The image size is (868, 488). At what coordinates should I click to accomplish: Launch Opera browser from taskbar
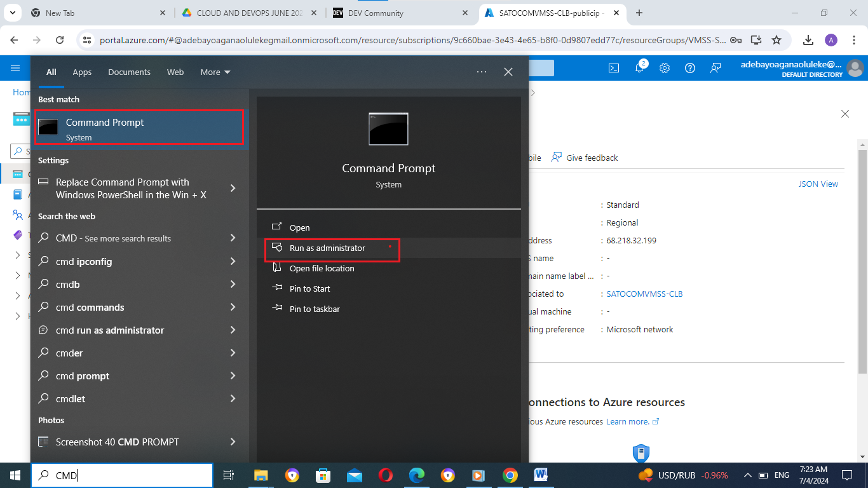[385, 475]
